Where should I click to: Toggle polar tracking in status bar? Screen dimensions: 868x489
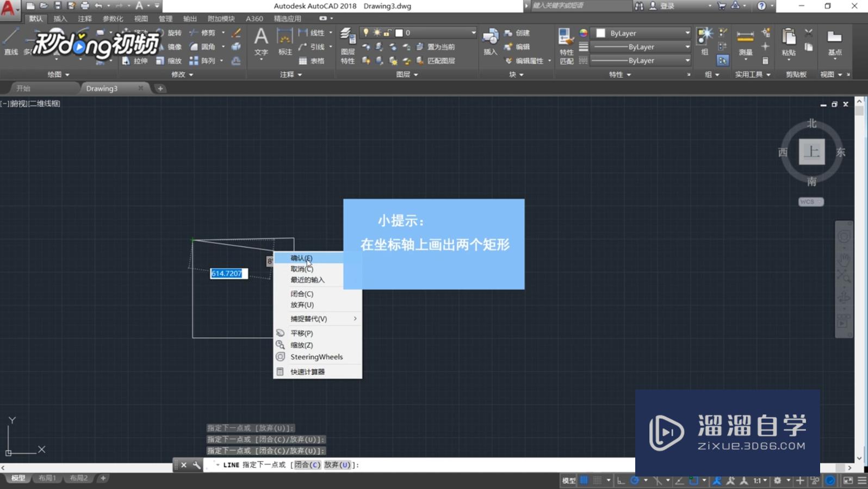point(634,480)
